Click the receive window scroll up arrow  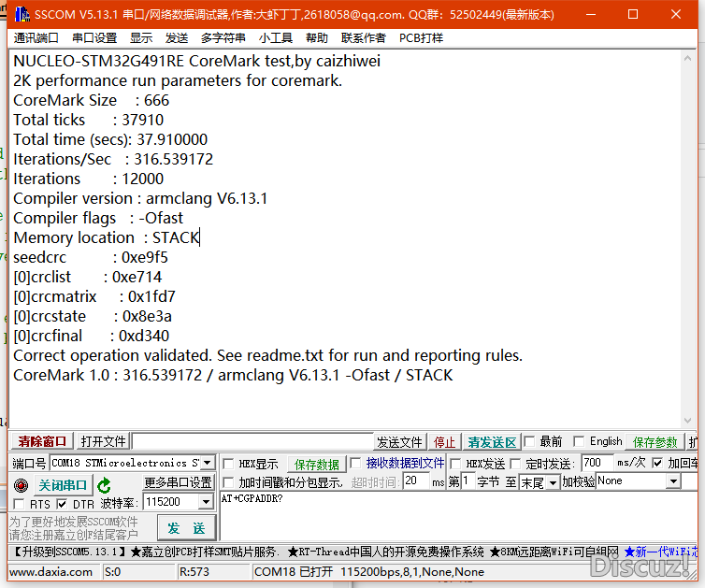[x=687, y=59]
